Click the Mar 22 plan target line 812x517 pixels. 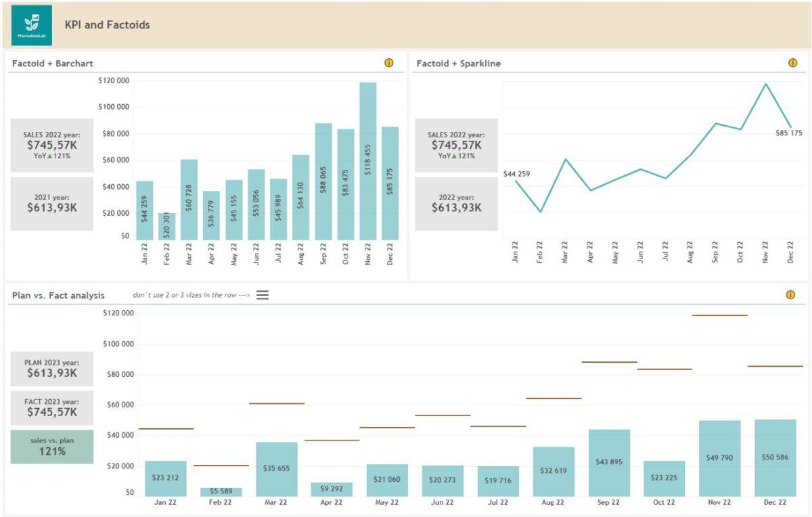click(x=277, y=403)
